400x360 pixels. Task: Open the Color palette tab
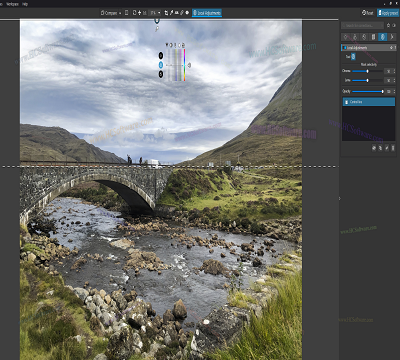(x=355, y=37)
